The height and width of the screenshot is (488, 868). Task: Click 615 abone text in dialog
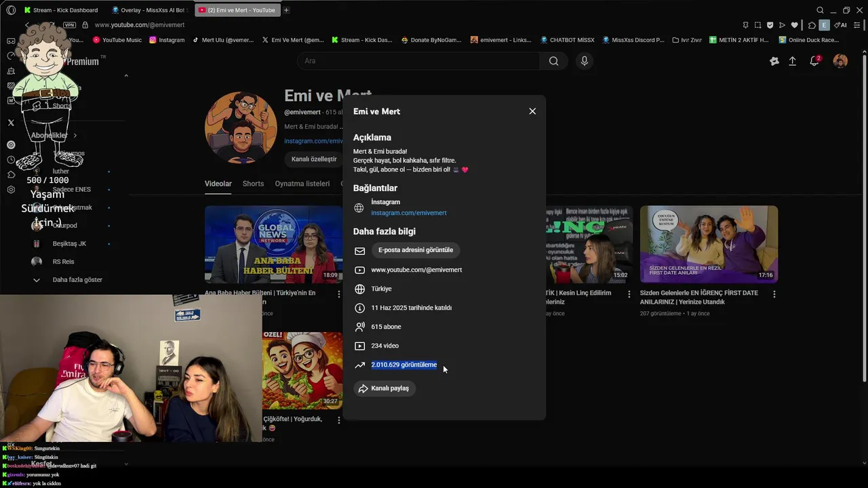point(386,327)
